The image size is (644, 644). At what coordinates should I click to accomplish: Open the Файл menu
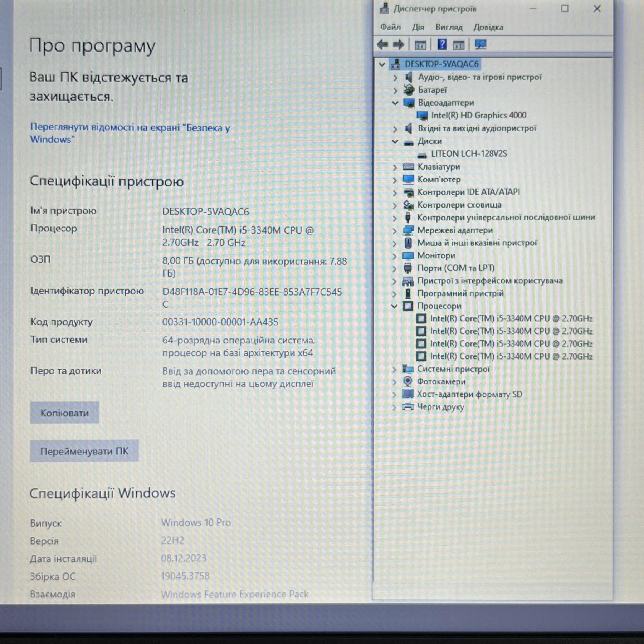click(x=390, y=27)
